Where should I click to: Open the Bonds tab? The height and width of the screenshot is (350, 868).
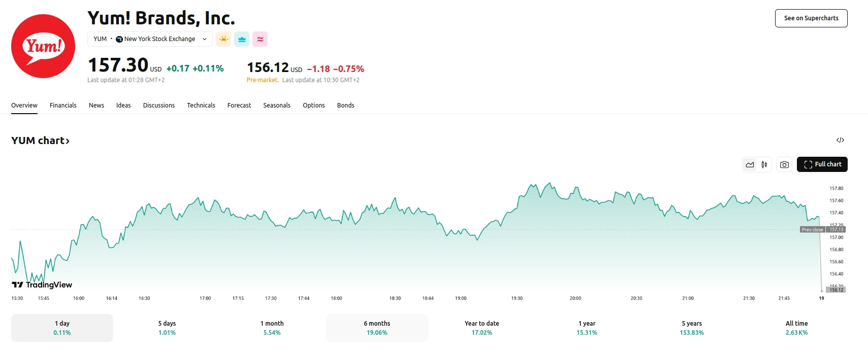point(346,106)
